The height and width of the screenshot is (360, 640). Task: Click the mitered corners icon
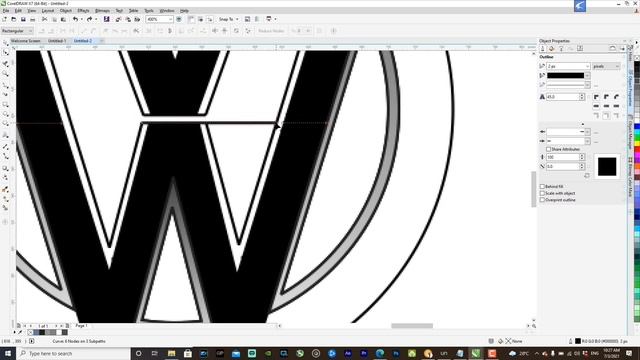[596, 97]
